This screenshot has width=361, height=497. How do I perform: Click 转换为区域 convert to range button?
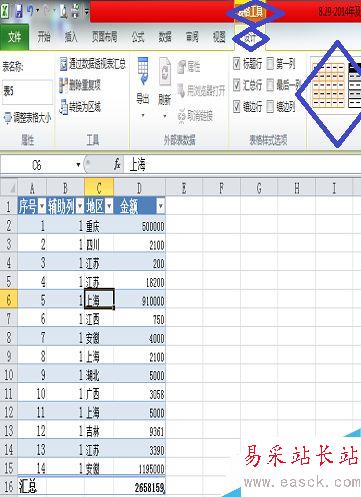(80, 107)
